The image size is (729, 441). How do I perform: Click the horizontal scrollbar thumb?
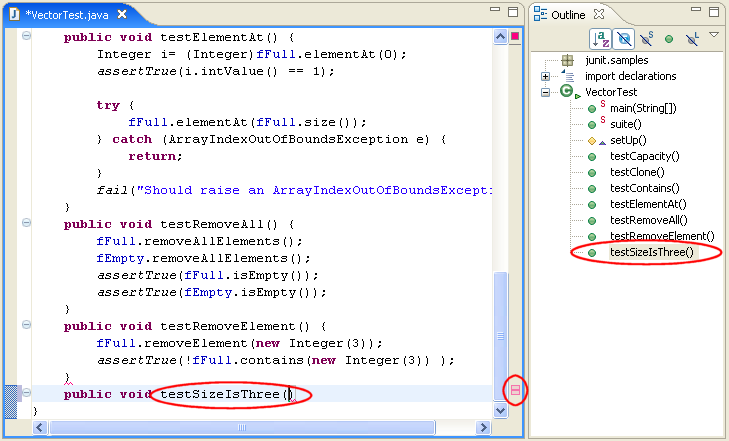242,427
